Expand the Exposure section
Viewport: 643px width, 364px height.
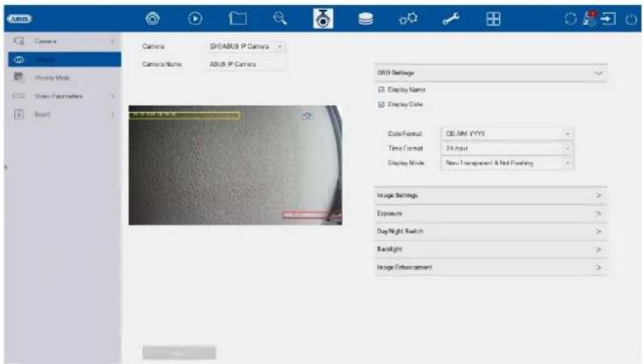pos(491,213)
